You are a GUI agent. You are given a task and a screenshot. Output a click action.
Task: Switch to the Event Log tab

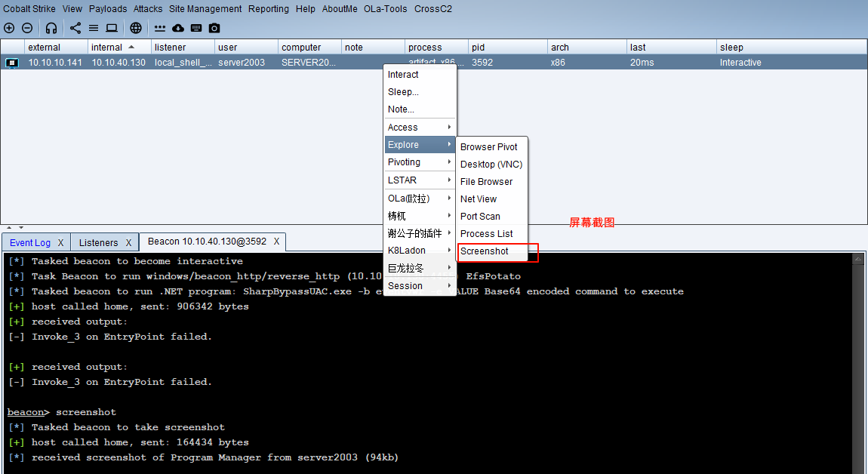pos(30,242)
